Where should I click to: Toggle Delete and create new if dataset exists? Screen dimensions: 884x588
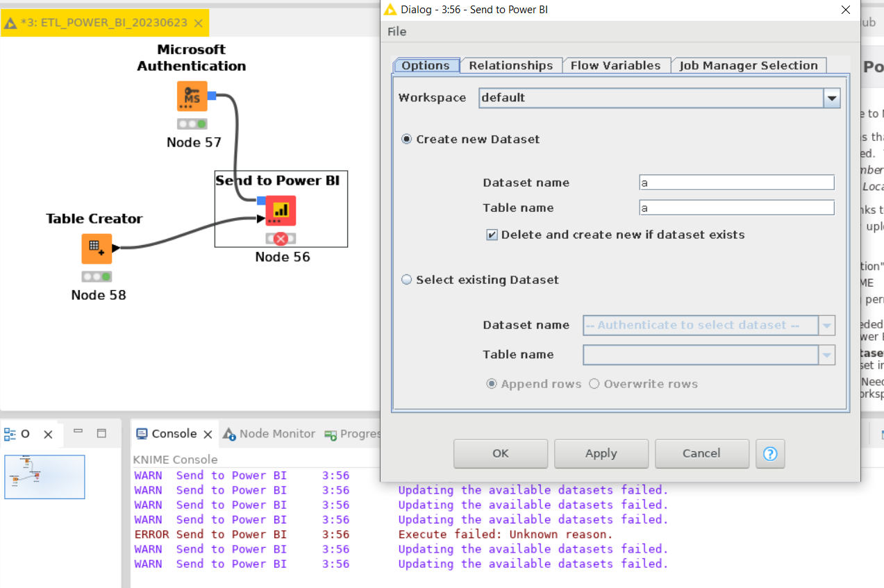[492, 235]
